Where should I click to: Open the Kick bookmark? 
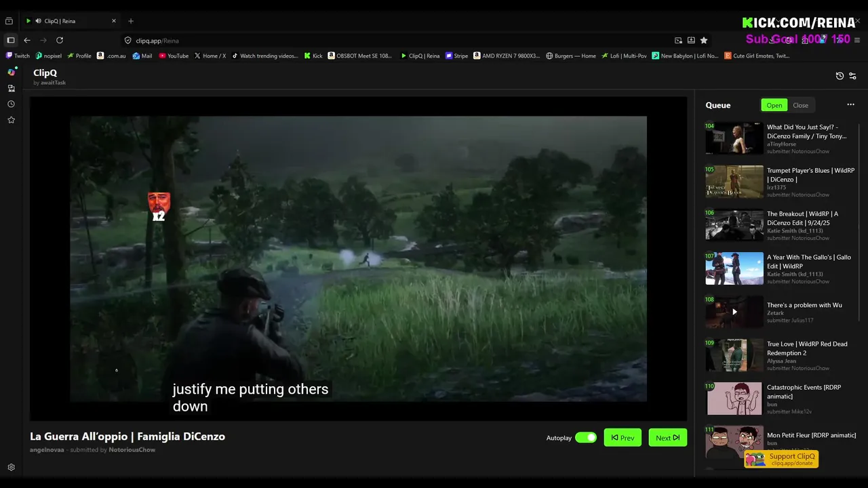click(313, 56)
